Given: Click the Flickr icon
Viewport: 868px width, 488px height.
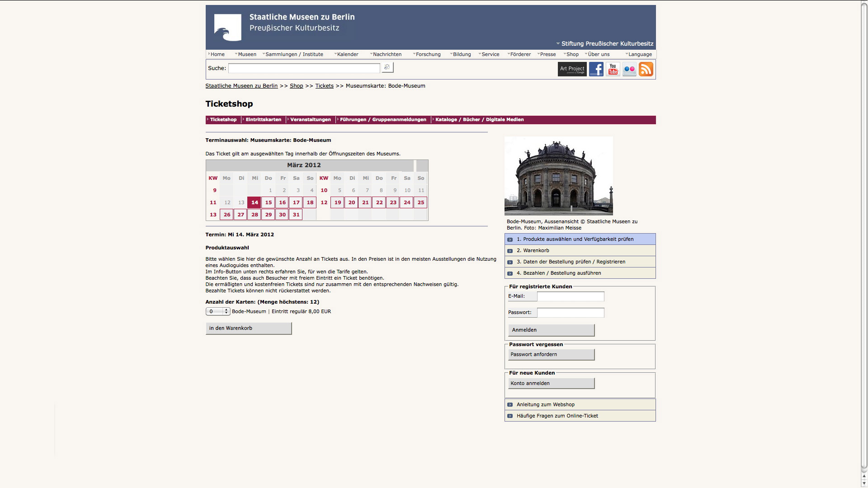Looking at the screenshot, I should click(629, 69).
